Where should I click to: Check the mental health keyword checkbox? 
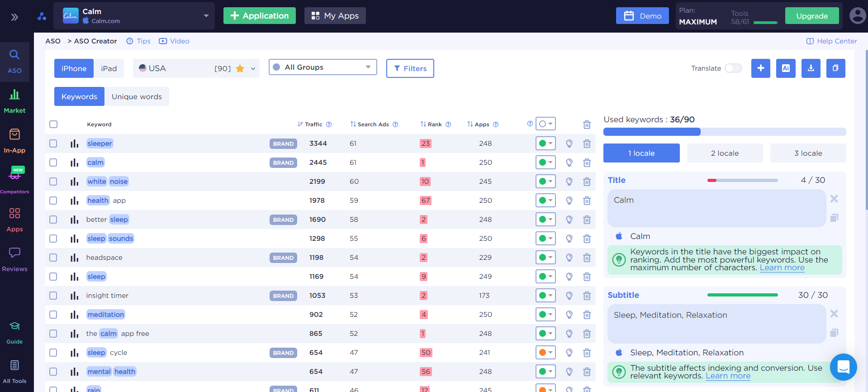tap(53, 372)
